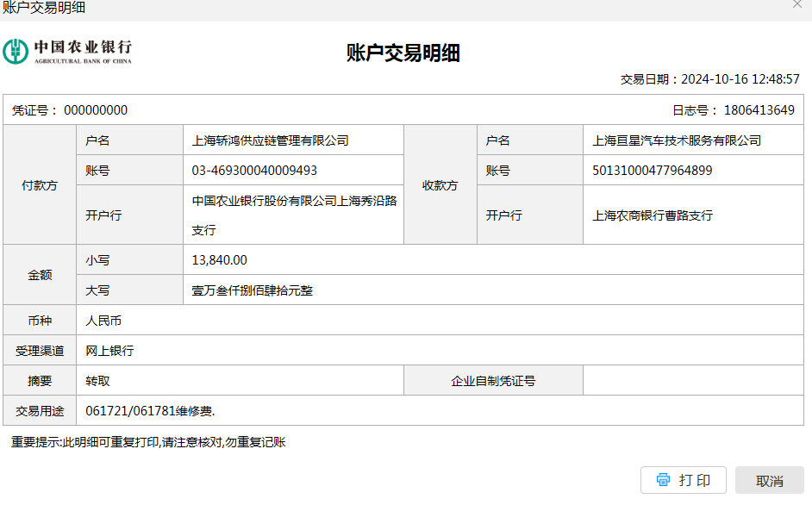Screen dimensions: 812x505
Task: Click the channel value 网上银行
Action: click(109, 351)
